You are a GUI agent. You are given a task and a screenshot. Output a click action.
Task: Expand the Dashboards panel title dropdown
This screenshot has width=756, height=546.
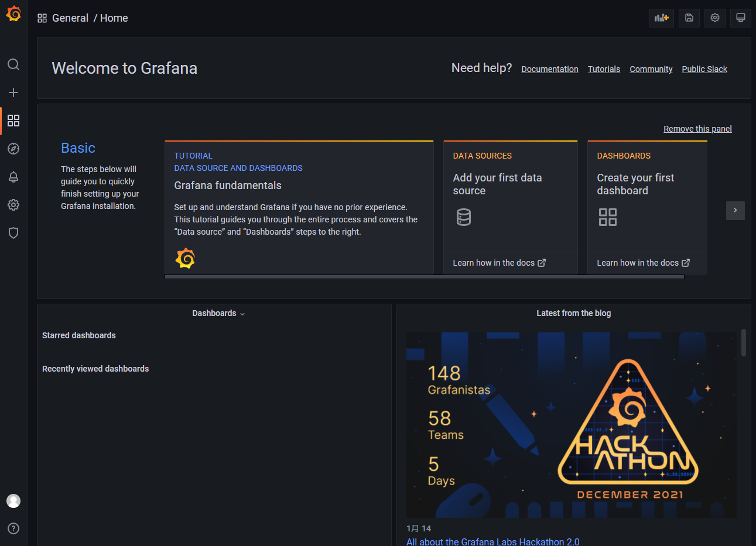[218, 314]
